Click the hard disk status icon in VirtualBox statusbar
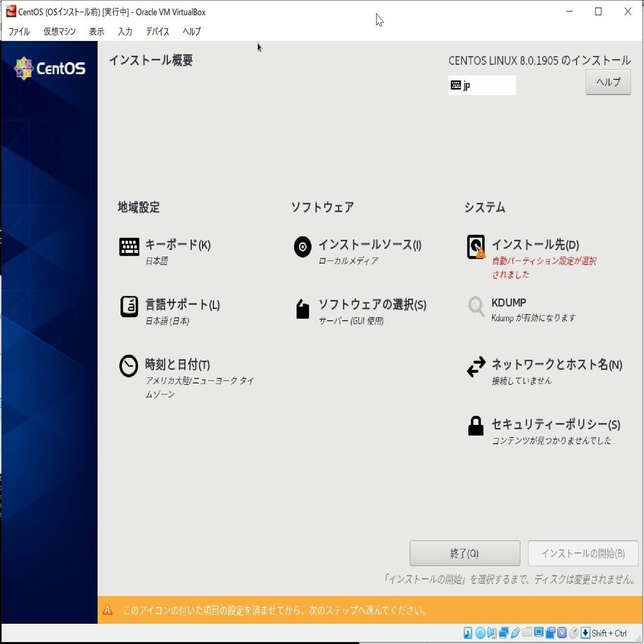Viewport: 644px width, 644px height. (468, 633)
